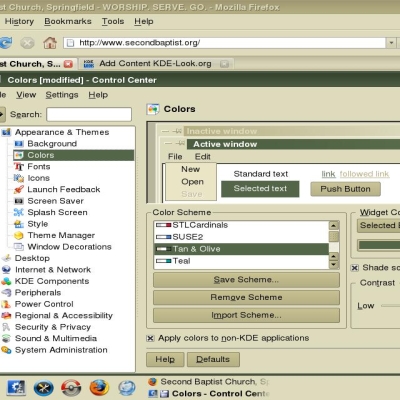Open the tools launcher in bottom panel
Screen dimensions: 400x400
click(x=44, y=388)
